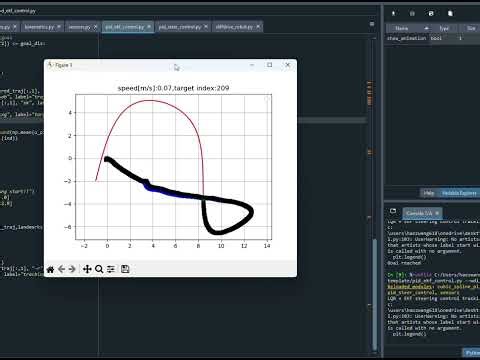The image size is (480, 360).
Task: Click the figure title speed and target index
Action: click(173, 88)
